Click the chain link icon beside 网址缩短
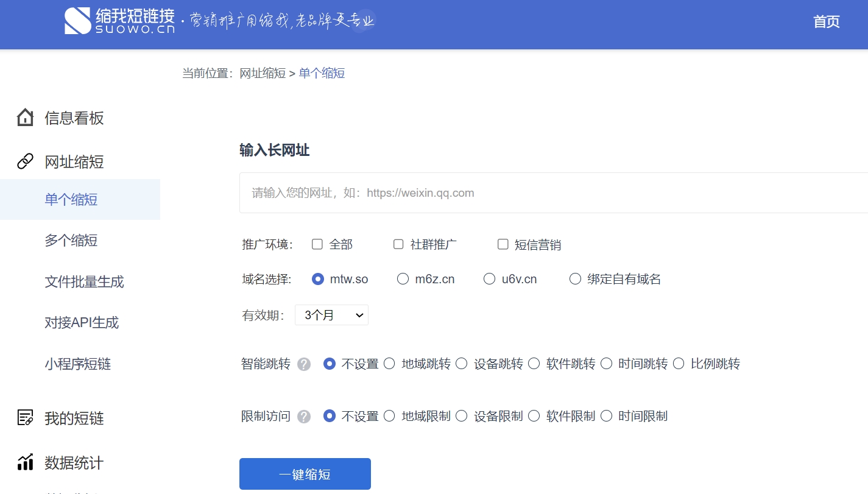Image resolution: width=868 pixels, height=494 pixels. pos(25,161)
